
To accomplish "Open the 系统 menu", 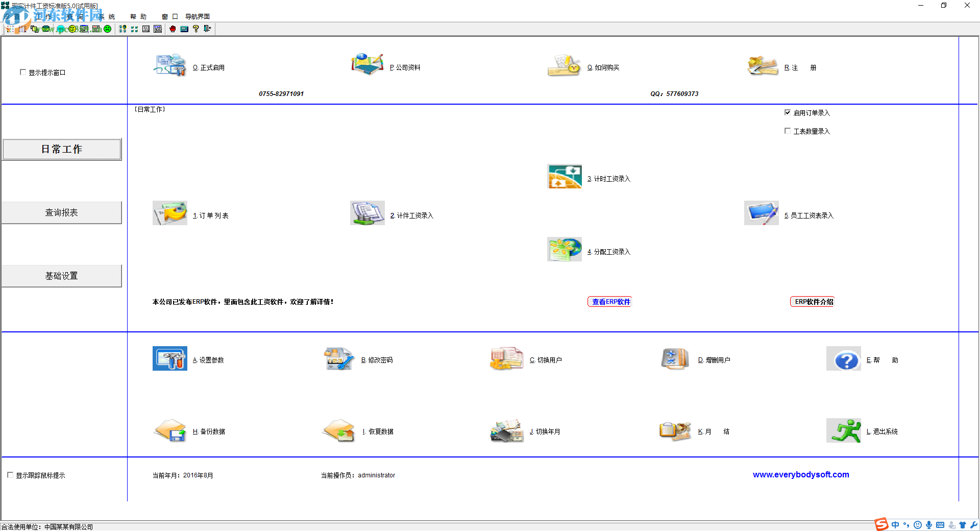I will click(107, 17).
